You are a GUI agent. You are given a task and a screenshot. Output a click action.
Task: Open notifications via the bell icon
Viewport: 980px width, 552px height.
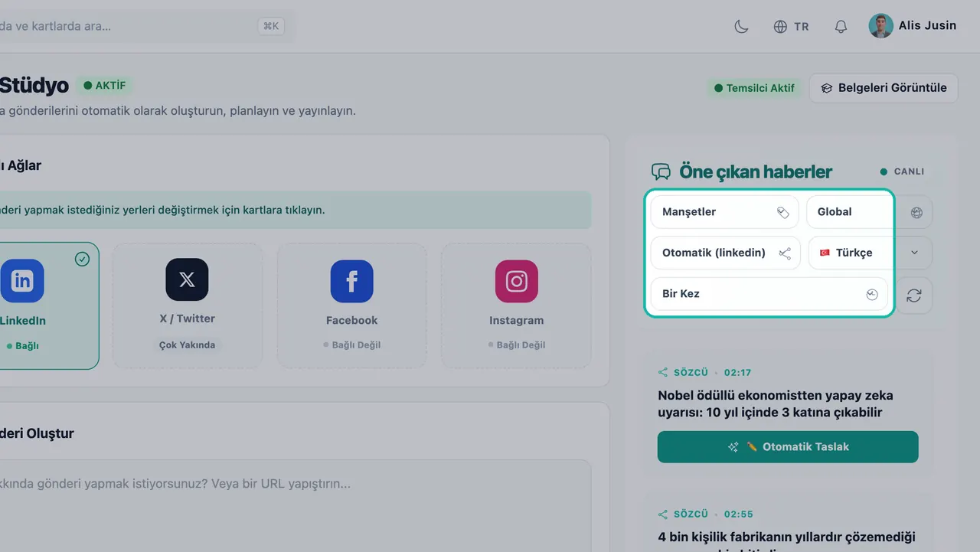click(841, 27)
